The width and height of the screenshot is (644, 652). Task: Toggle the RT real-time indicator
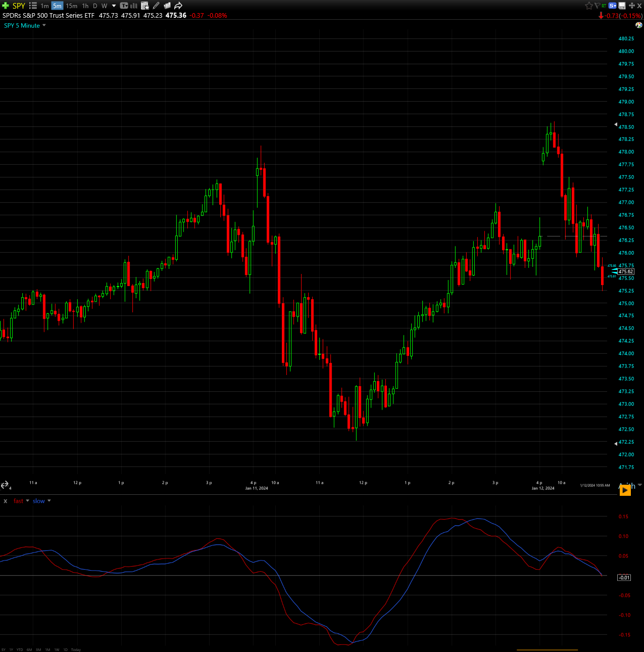click(604, 6)
